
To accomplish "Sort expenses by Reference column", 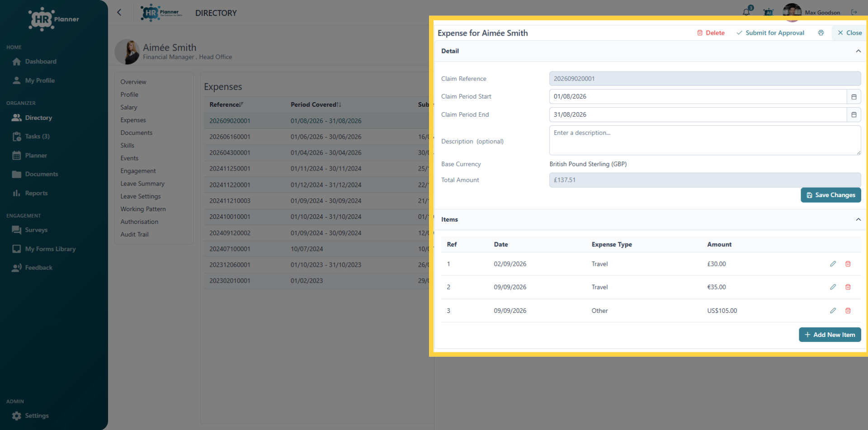I will [x=226, y=104].
